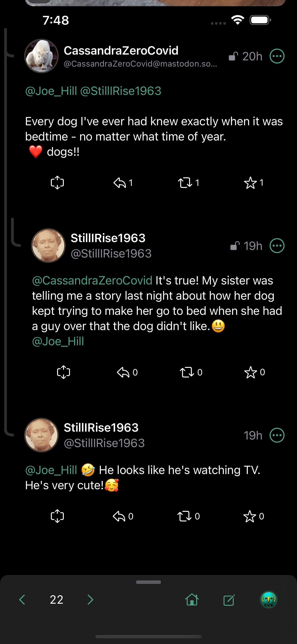Reply to StillIRise1963's sister story post
This screenshot has height=644, width=297.
(123, 372)
